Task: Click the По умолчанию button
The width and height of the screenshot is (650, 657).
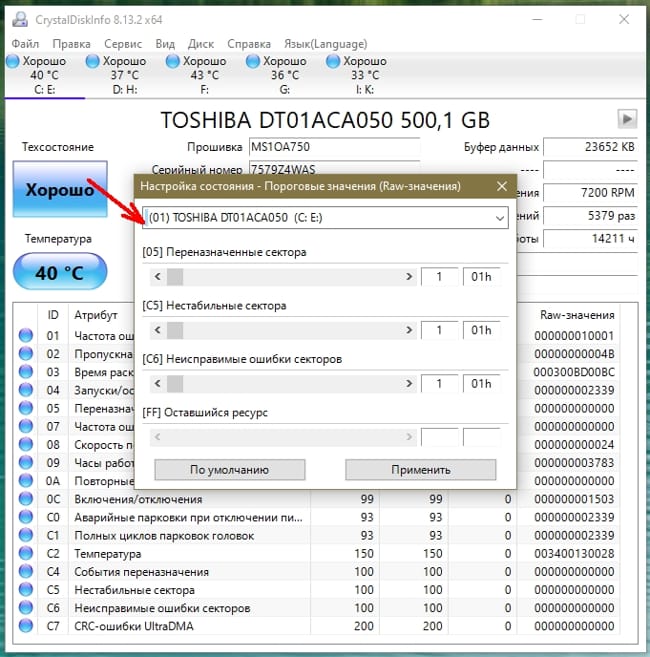Action: click(x=230, y=470)
